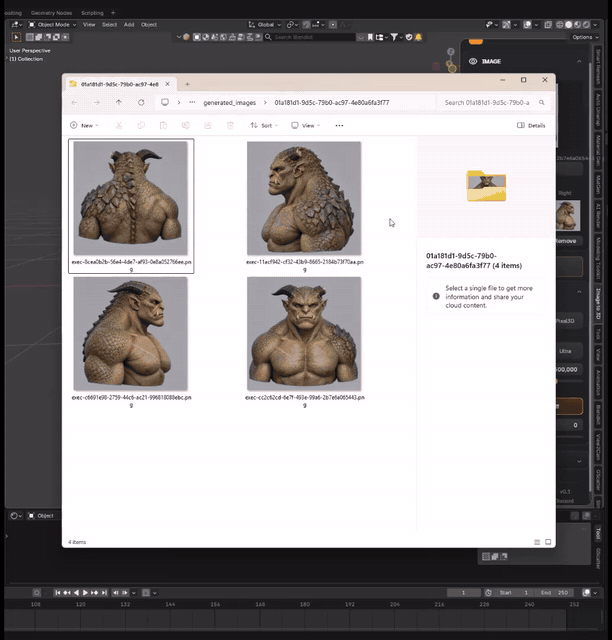Toggle viewport X-ray mode
This screenshot has width=612, height=640.
click(548, 25)
